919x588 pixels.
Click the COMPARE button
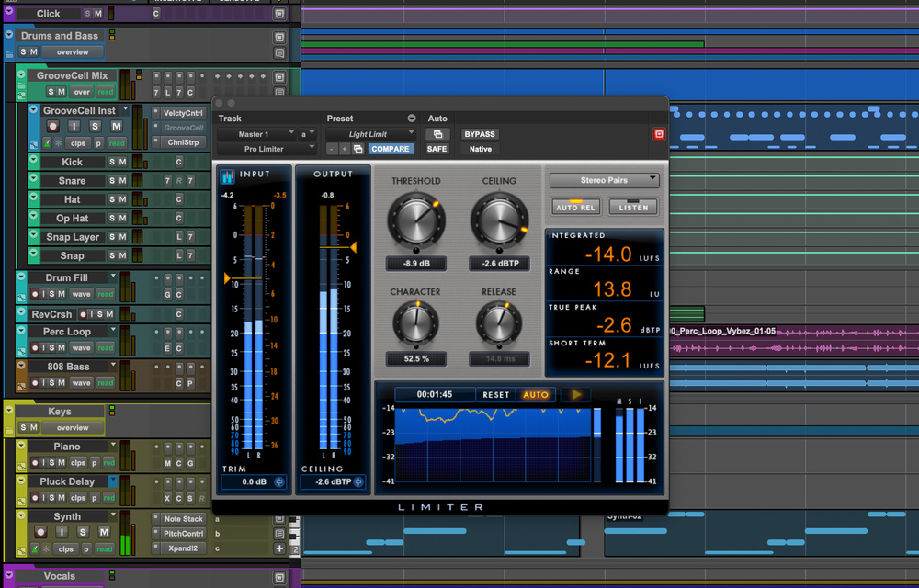[391, 149]
